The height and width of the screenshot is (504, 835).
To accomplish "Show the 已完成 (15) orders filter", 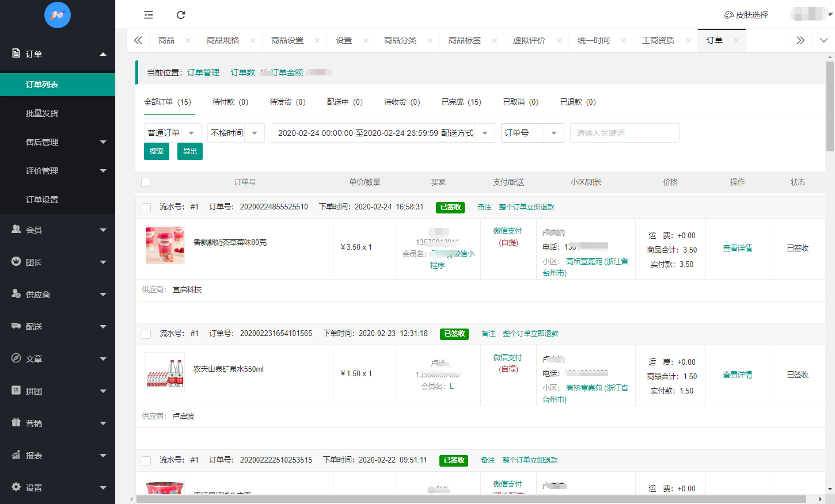I will 461,102.
